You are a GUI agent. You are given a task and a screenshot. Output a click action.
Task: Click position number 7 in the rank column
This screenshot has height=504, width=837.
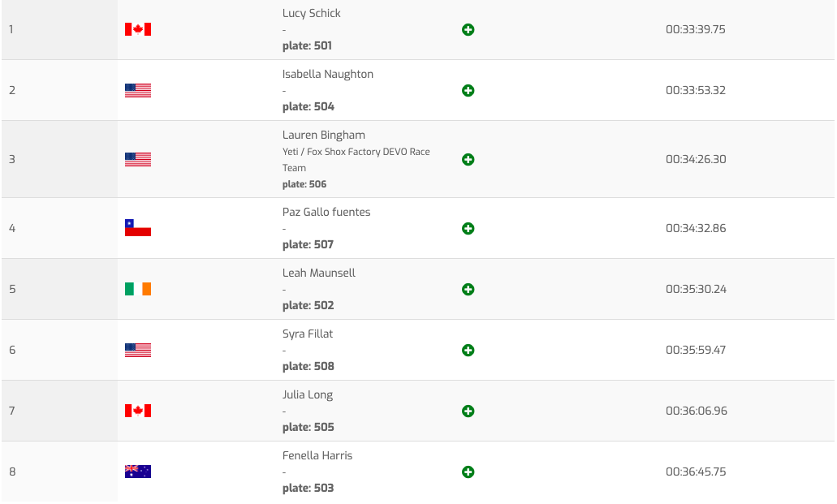coord(12,411)
